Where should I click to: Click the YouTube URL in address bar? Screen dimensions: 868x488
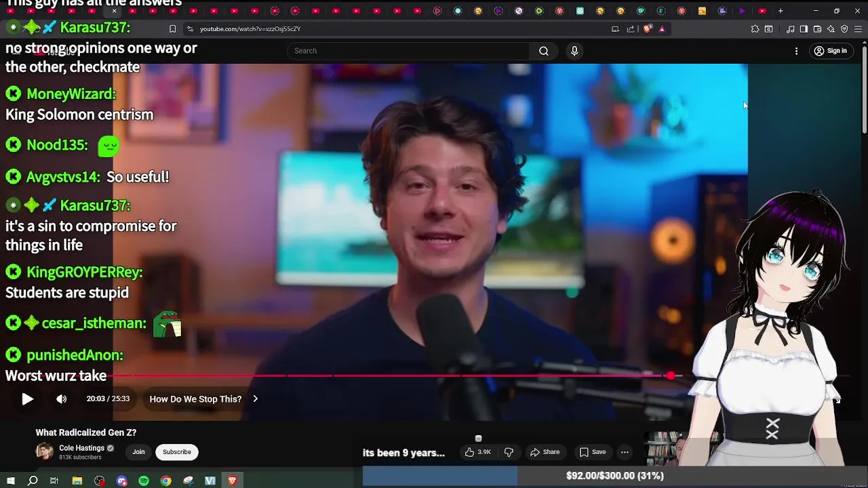tap(250, 29)
